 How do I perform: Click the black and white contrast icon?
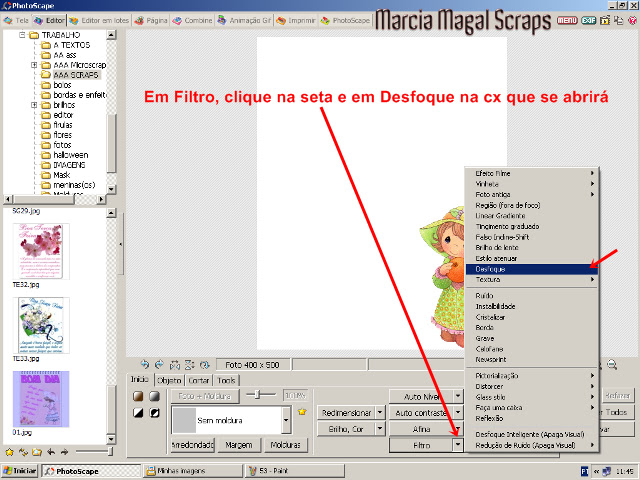coord(138,413)
